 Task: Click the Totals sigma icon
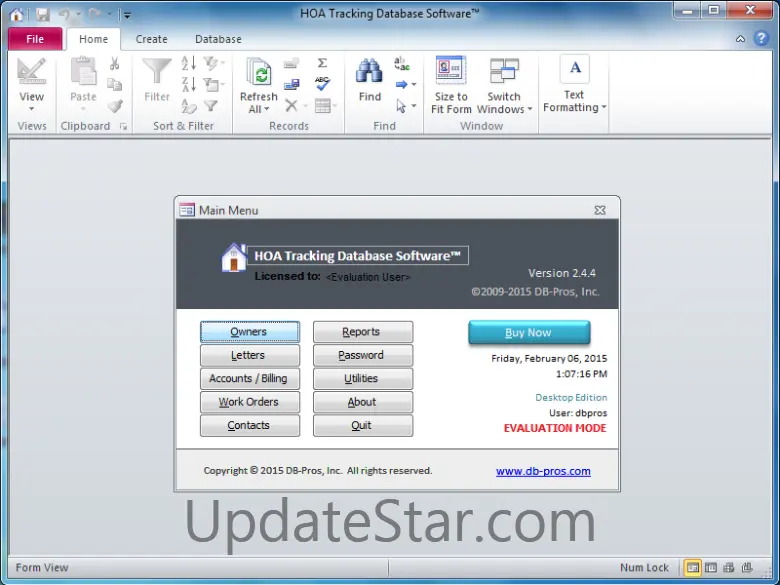pyautogui.click(x=322, y=63)
